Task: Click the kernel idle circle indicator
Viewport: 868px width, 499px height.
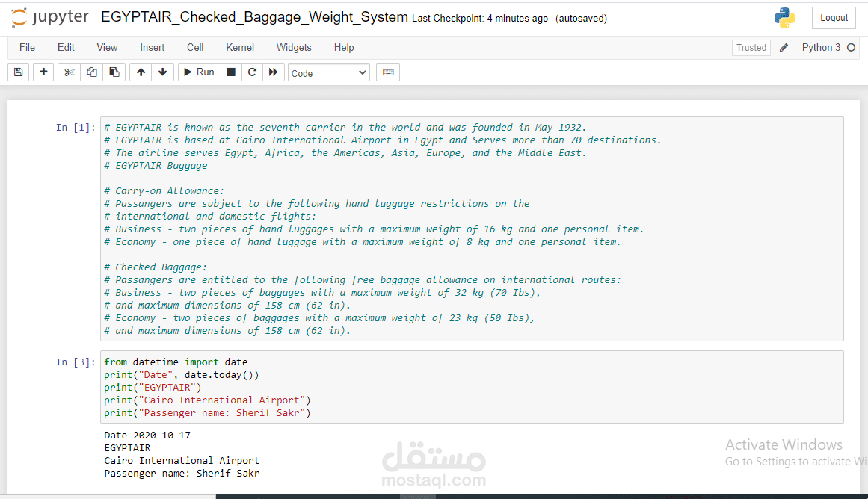Action: (852, 48)
